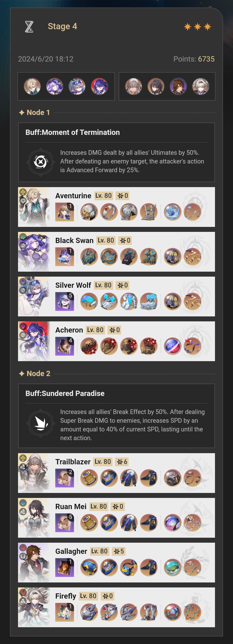The image size is (233, 644).
Task: Select Gallagher's planar sphere relic icon
Action: click(172, 568)
